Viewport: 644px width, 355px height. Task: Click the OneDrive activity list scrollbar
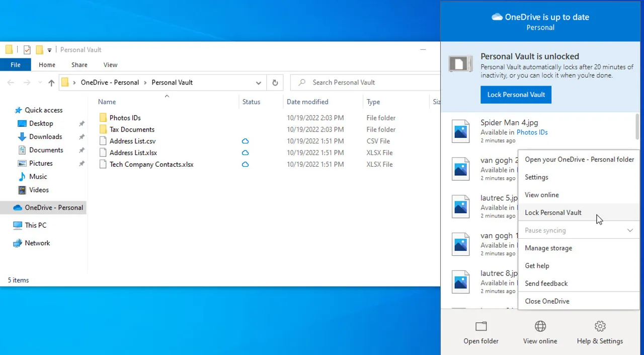(x=637, y=126)
